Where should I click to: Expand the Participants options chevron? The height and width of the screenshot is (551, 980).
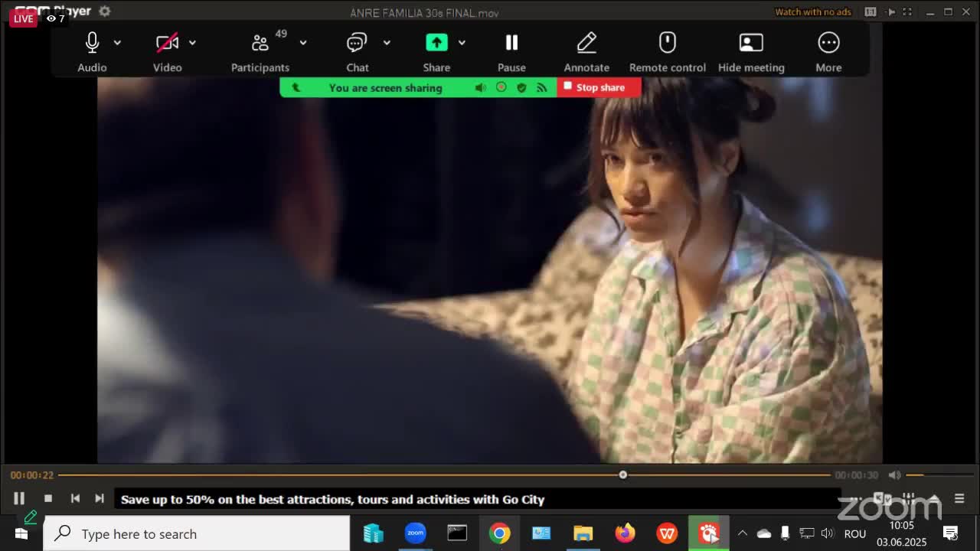point(303,43)
